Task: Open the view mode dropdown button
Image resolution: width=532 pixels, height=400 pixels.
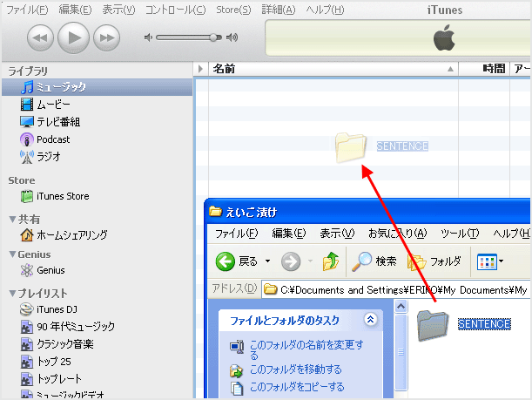Action: coord(490,261)
